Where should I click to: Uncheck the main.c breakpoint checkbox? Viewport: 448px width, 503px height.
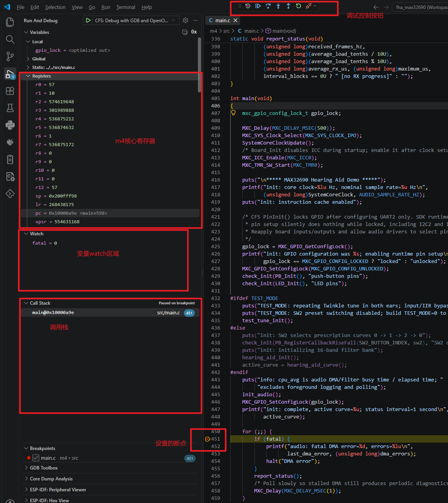click(36, 458)
